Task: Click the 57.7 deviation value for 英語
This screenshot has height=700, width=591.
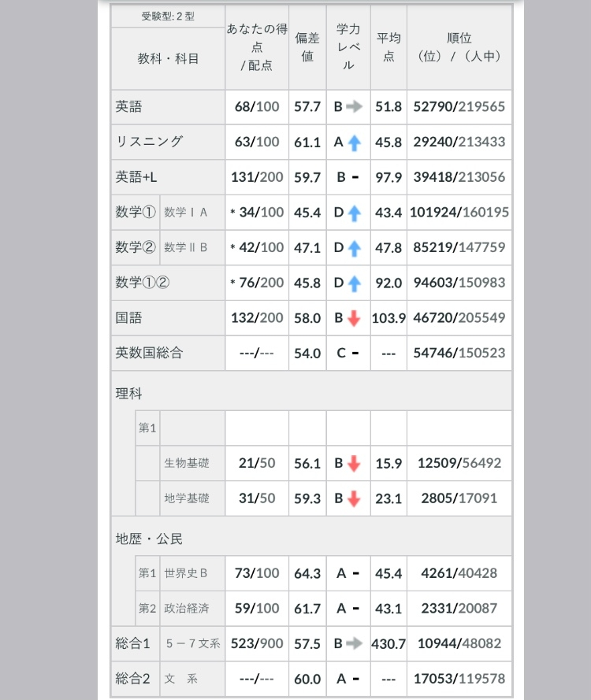Action: 307,107
